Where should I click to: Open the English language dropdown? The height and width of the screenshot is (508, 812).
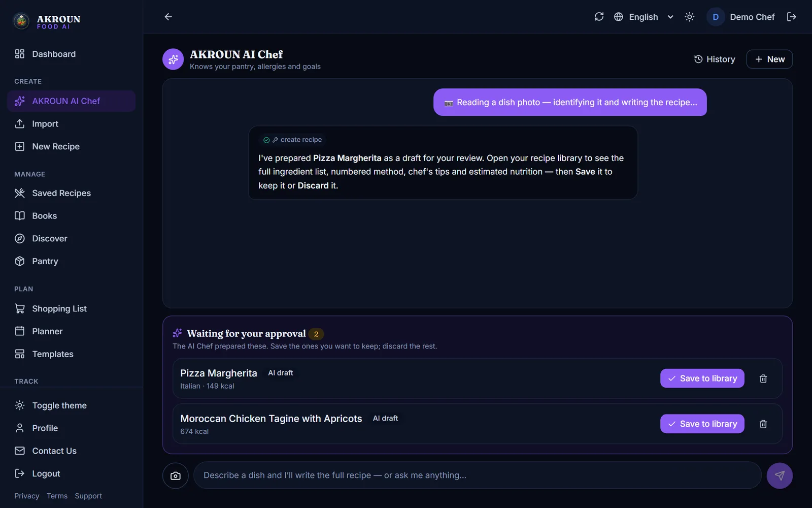[644, 17]
